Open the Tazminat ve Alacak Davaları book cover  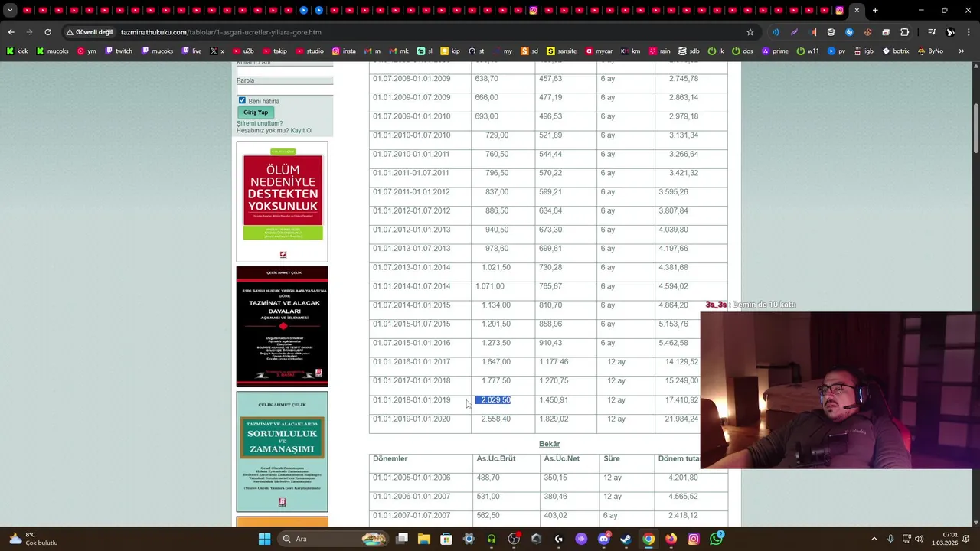point(282,327)
